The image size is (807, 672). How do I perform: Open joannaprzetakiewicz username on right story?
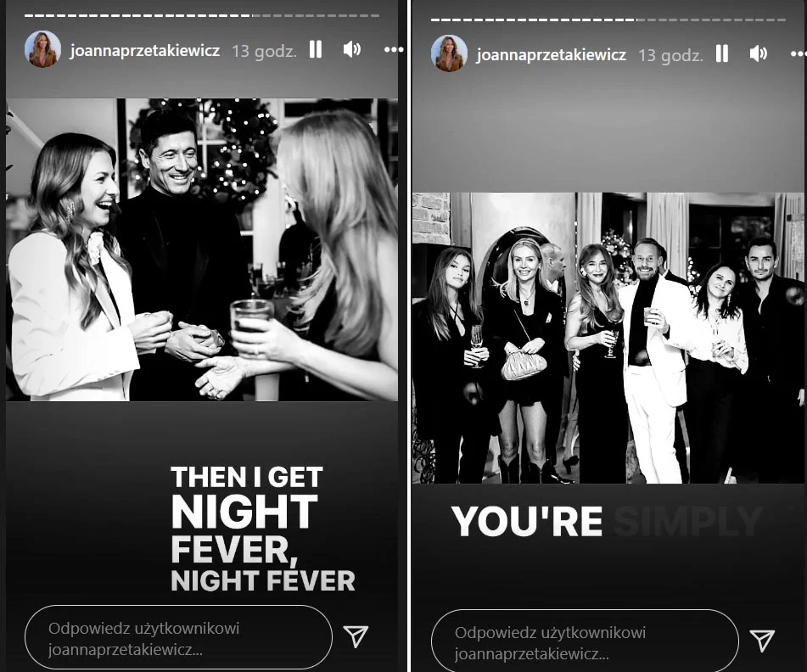(x=552, y=54)
